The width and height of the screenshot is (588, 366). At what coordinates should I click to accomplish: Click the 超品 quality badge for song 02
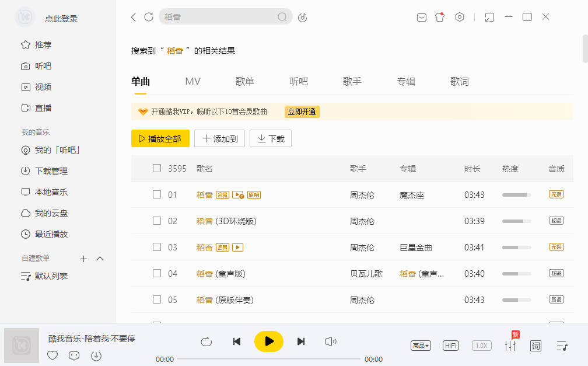pos(556,221)
